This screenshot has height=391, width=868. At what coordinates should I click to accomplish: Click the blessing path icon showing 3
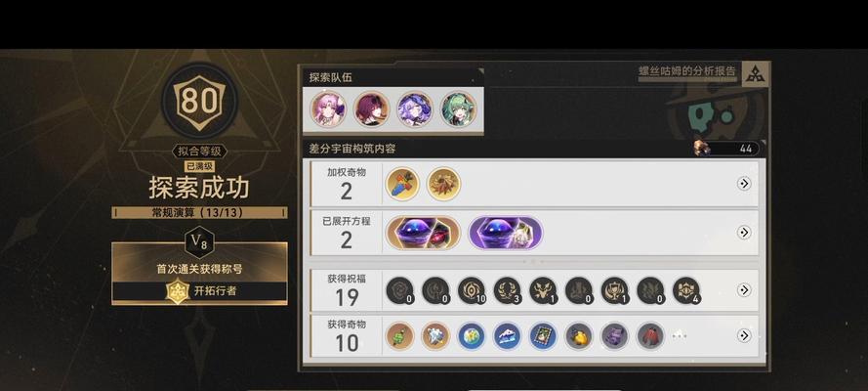[507, 290]
